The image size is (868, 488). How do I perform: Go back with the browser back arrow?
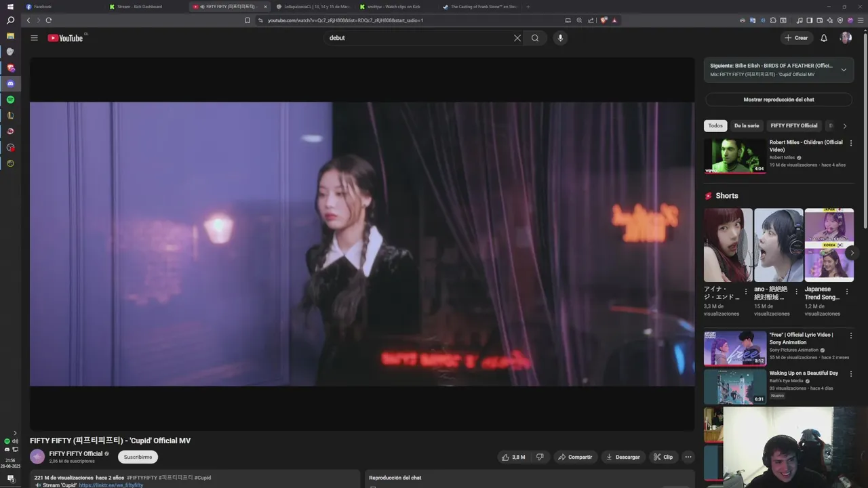click(x=28, y=20)
